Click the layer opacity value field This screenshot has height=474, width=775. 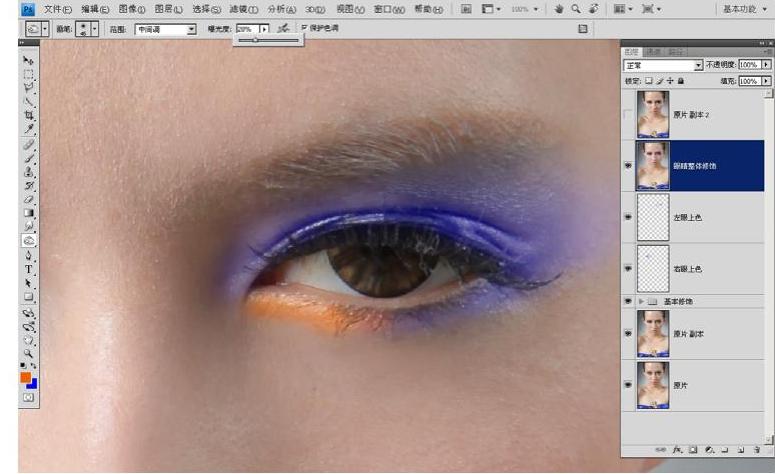(x=750, y=65)
